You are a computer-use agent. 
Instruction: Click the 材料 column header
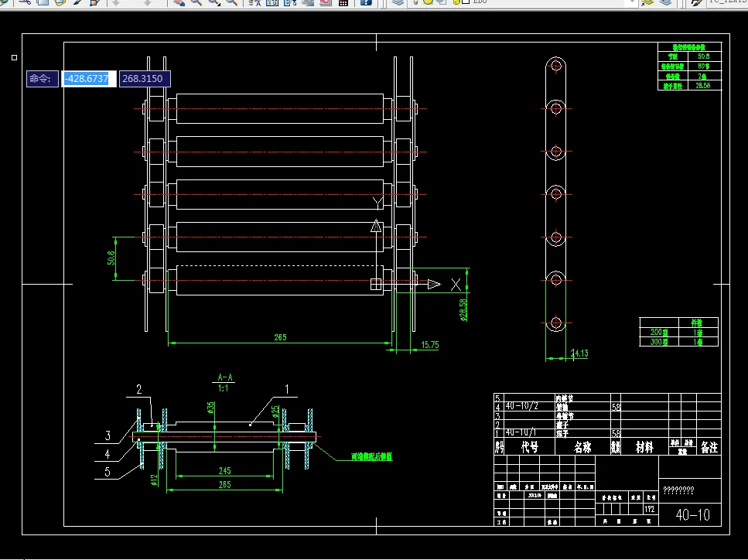coord(644,447)
